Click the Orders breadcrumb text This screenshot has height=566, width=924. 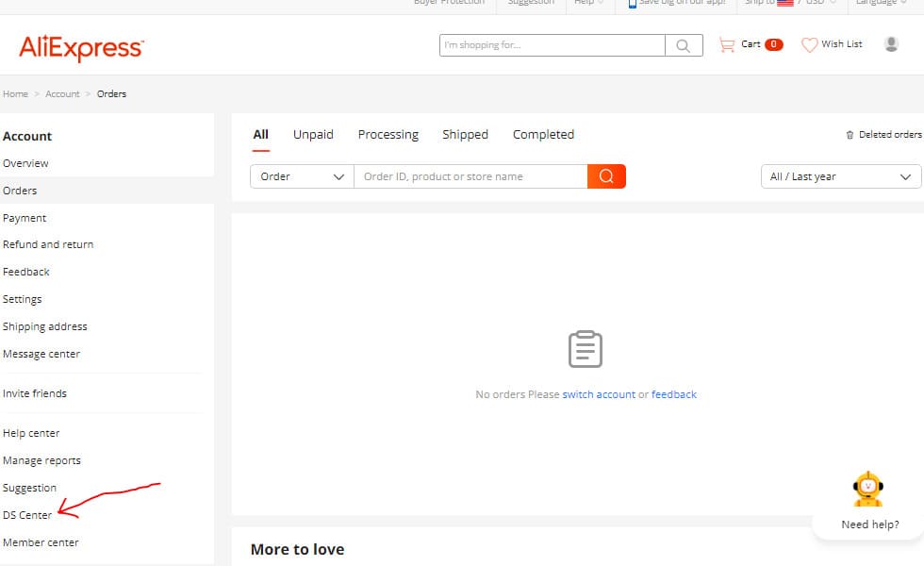point(111,93)
